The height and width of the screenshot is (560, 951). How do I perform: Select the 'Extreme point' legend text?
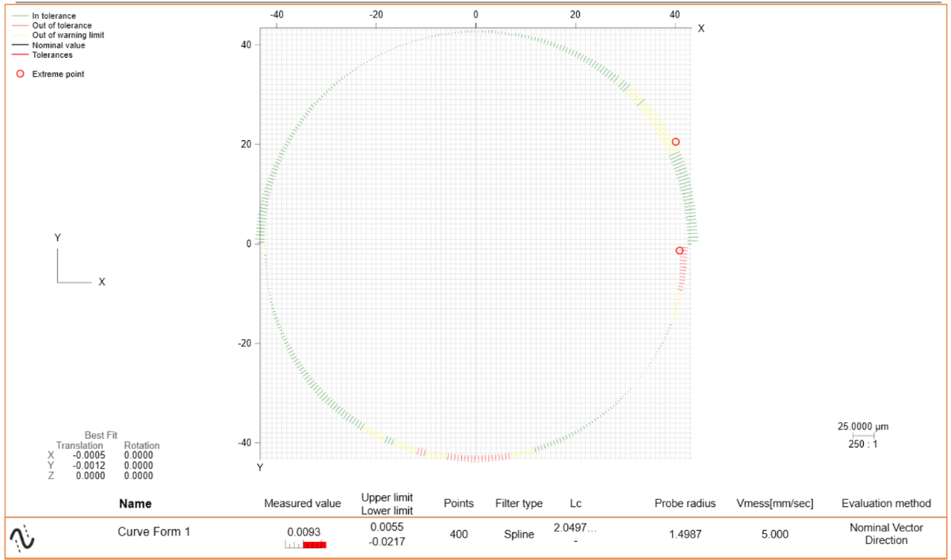coord(58,74)
